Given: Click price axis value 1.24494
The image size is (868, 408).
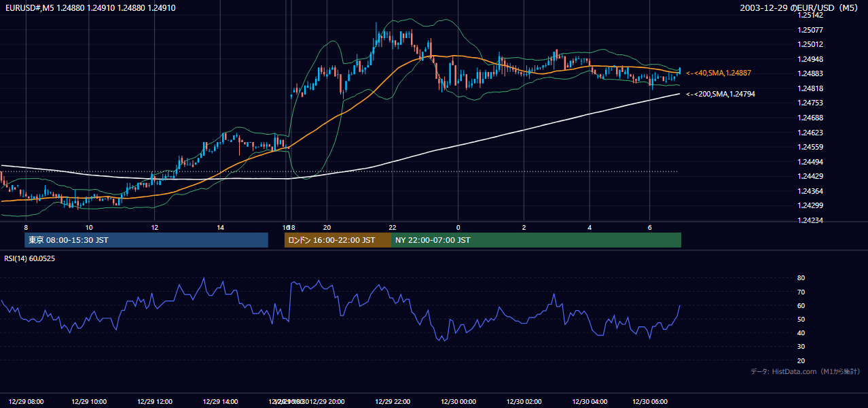Looking at the screenshot, I should point(810,162).
